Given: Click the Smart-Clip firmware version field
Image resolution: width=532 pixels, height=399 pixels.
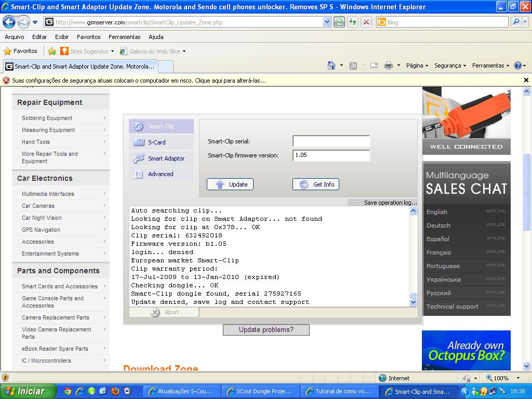Looking at the screenshot, I should point(331,155).
